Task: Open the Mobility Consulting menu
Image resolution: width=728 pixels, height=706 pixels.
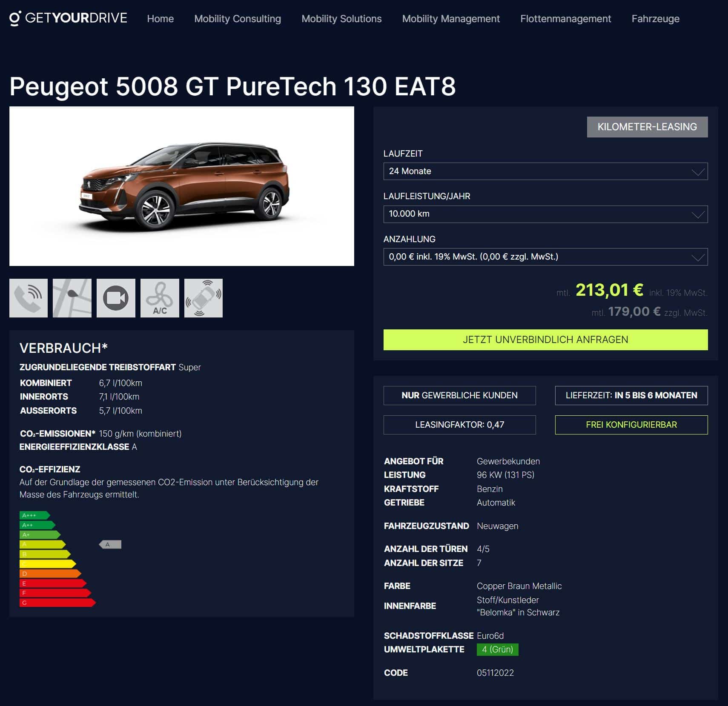Action: pos(238,19)
